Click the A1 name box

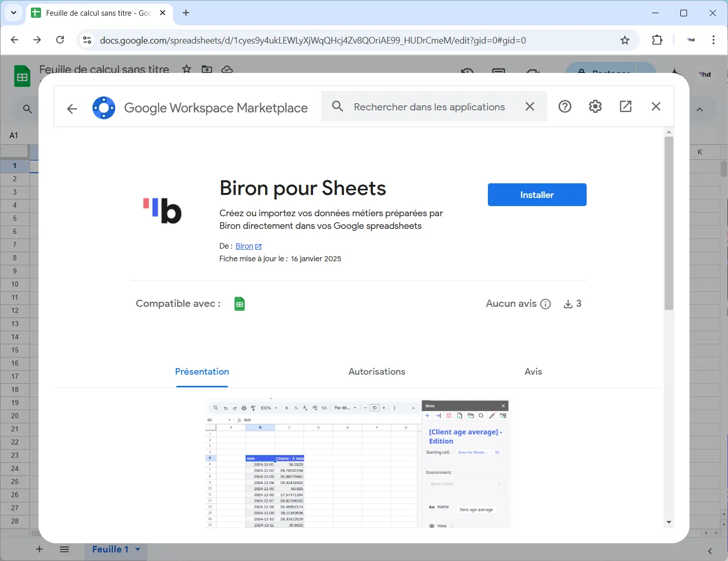(14, 136)
